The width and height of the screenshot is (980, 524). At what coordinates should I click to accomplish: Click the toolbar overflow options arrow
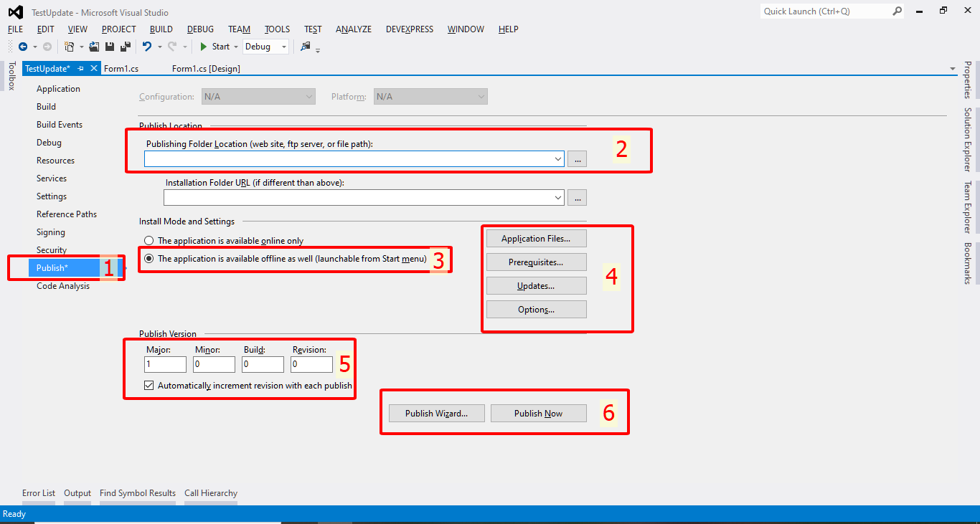[x=318, y=49]
